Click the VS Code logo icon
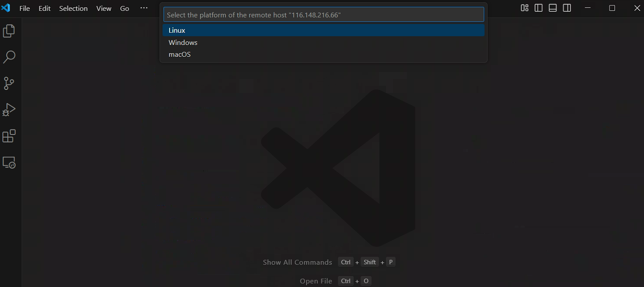The height and width of the screenshot is (287, 644). [x=6, y=8]
